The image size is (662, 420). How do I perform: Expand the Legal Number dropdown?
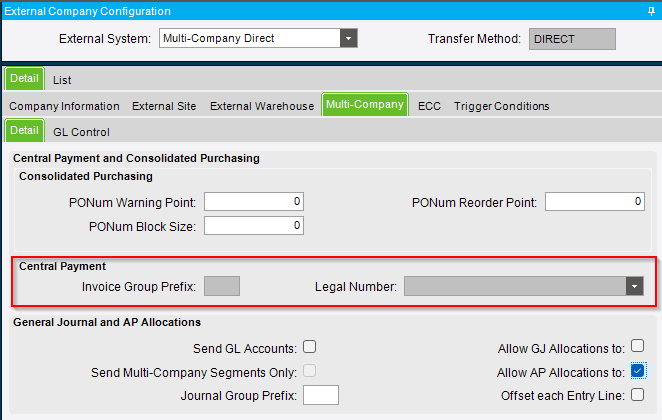click(634, 287)
